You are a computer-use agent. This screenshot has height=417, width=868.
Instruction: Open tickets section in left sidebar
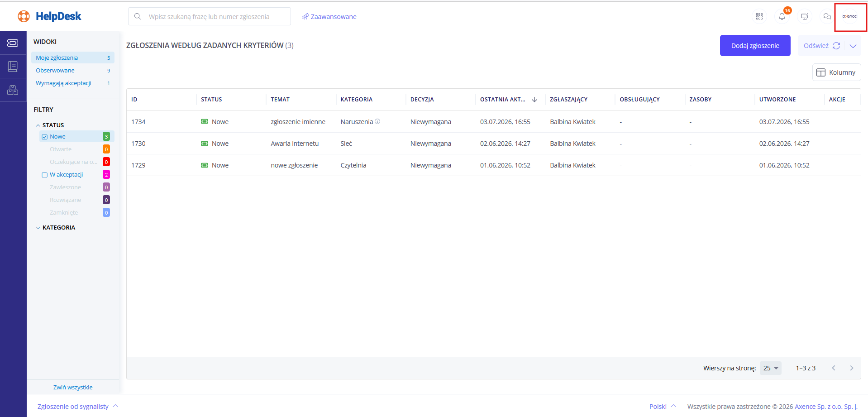13,43
